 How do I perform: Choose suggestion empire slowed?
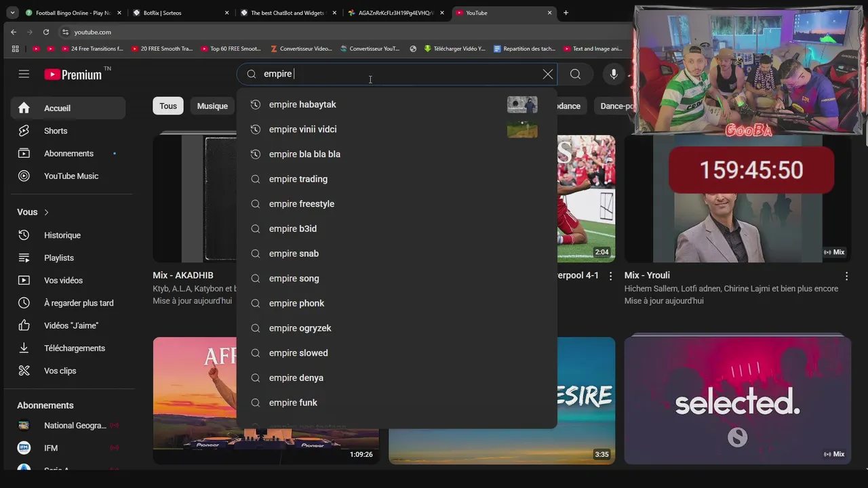(x=397, y=353)
